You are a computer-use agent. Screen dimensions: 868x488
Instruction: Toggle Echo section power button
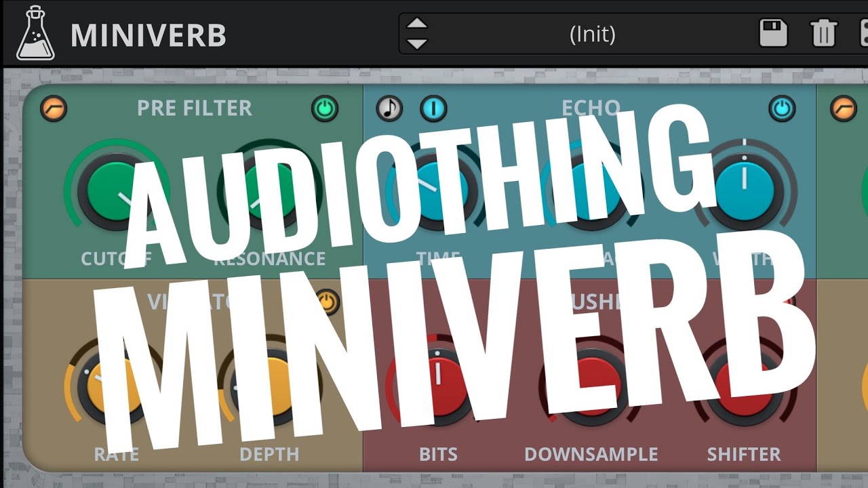coord(782,108)
